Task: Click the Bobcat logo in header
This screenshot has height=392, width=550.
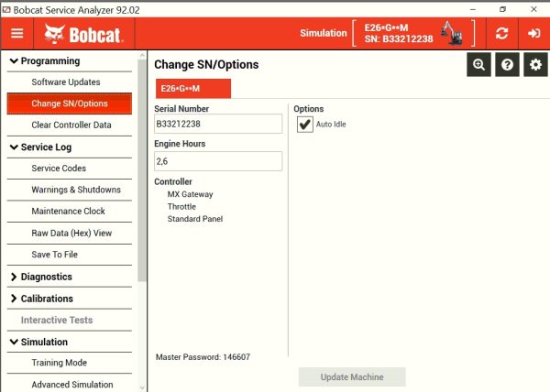Action: pyautogui.click(x=83, y=34)
